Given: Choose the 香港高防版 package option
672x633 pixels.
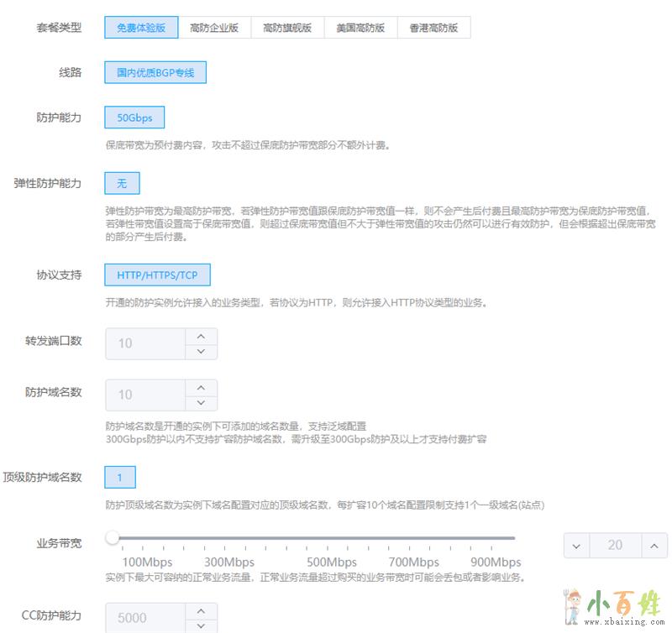Looking at the screenshot, I should (x=433, y=28).
